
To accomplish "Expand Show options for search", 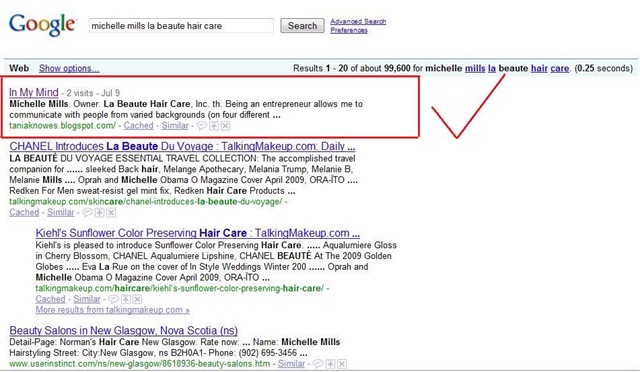I will [69, 68].
